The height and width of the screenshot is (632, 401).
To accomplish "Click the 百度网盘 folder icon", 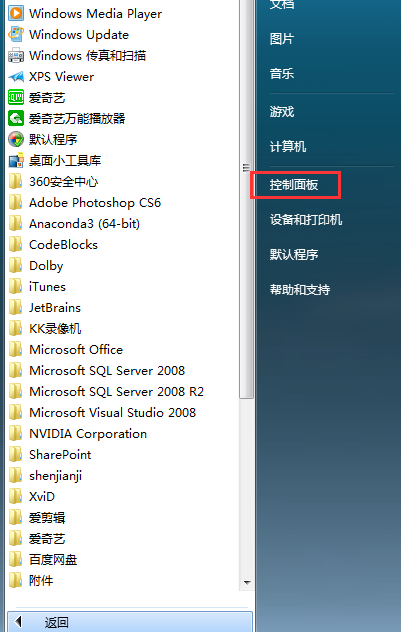I will click(x=16, y=559).
